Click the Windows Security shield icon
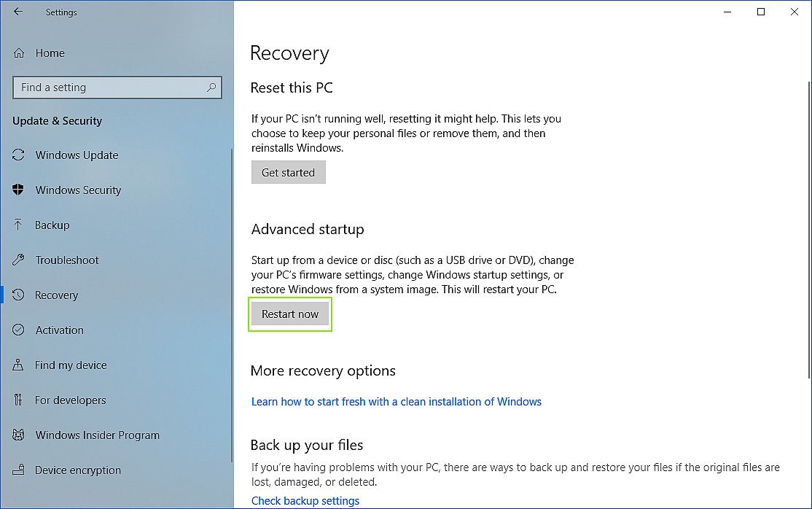This screenshot has height=509, width=812. (18, 190)
